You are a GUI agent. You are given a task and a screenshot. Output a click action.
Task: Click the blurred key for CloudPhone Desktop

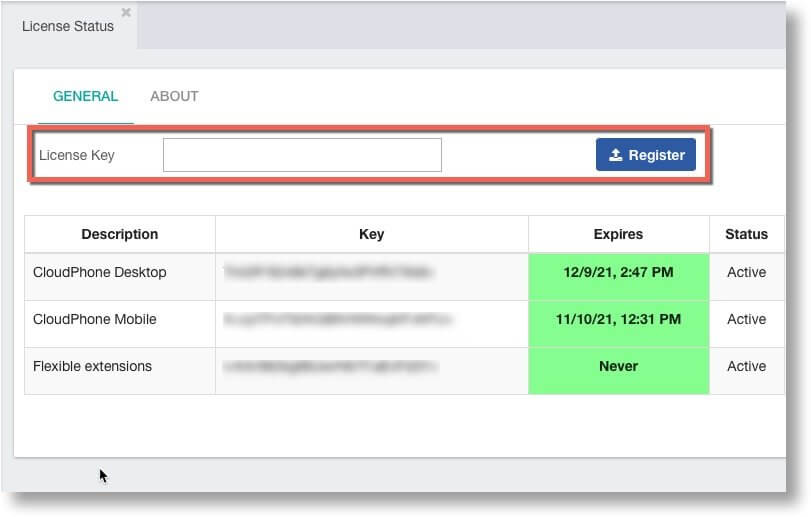[x=327, y=272]
